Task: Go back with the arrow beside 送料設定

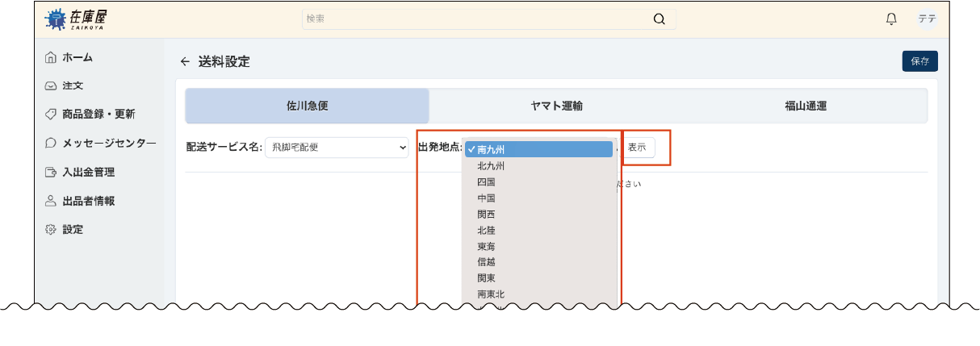Action: click(x=185, y=62)
